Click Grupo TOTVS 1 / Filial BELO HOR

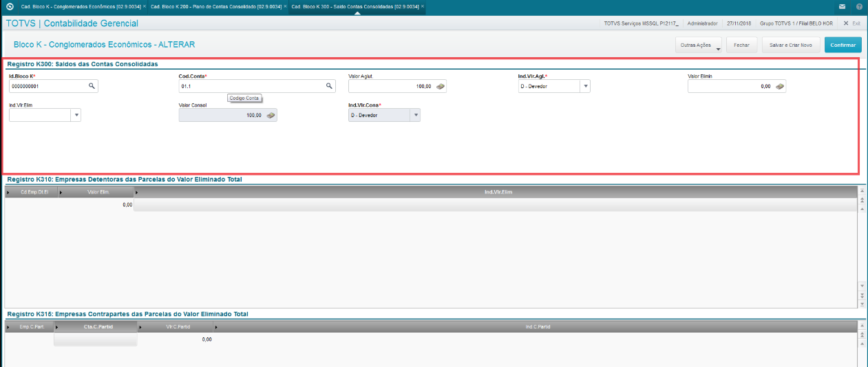tap(796, 23)
